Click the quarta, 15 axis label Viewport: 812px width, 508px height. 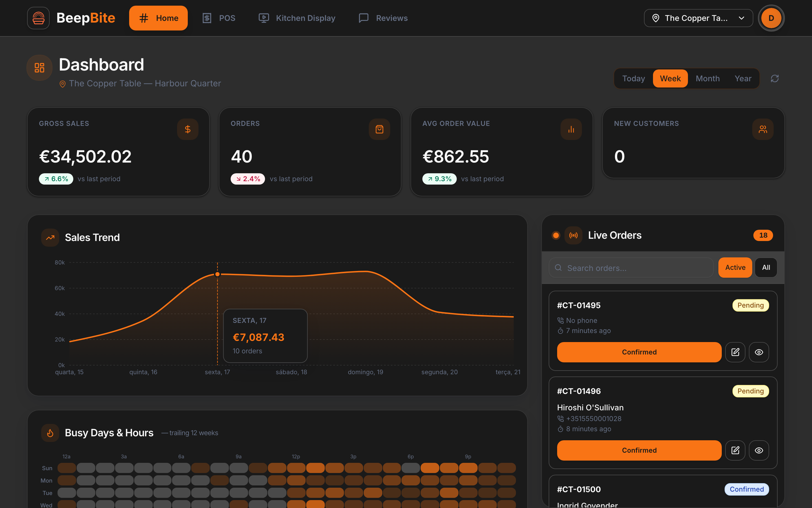pos(69,372)
